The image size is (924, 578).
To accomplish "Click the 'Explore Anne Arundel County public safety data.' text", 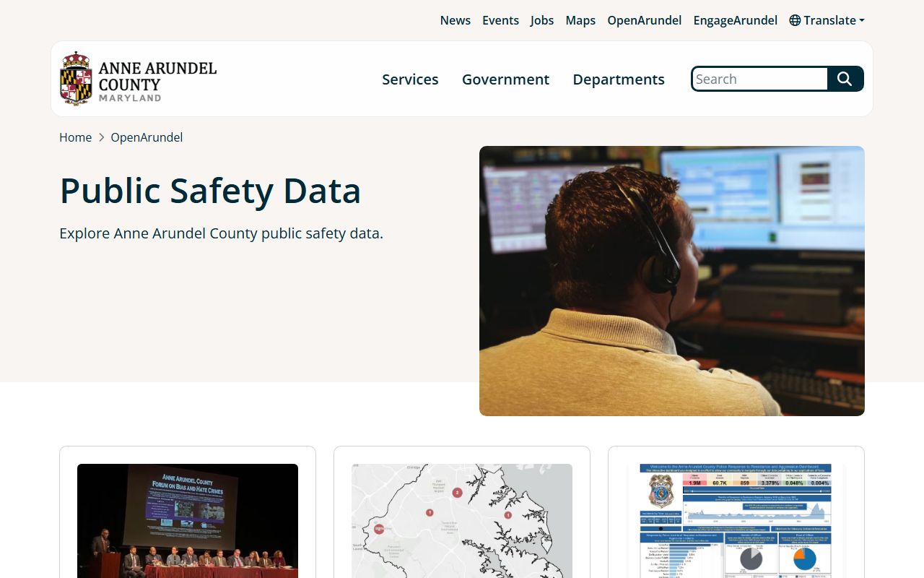I will tap(221, 233).
